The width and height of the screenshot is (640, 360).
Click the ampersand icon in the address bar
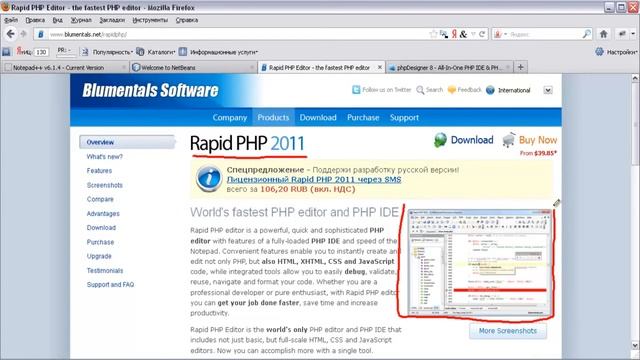pos(463,34)
